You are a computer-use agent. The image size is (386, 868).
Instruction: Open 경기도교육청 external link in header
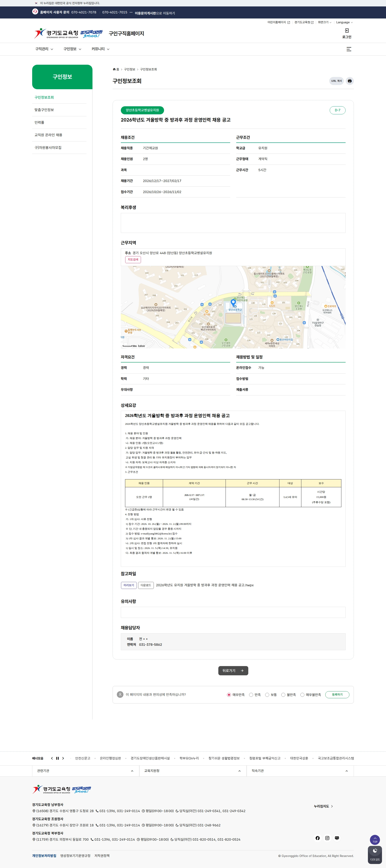[x=304, y=23]
